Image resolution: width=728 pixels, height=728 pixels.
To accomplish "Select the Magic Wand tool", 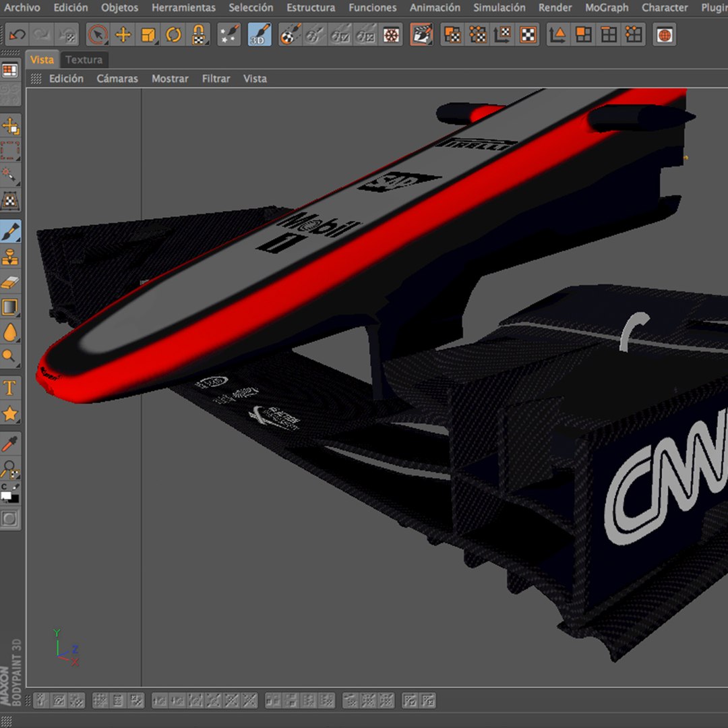I will (x=10, y=175).
